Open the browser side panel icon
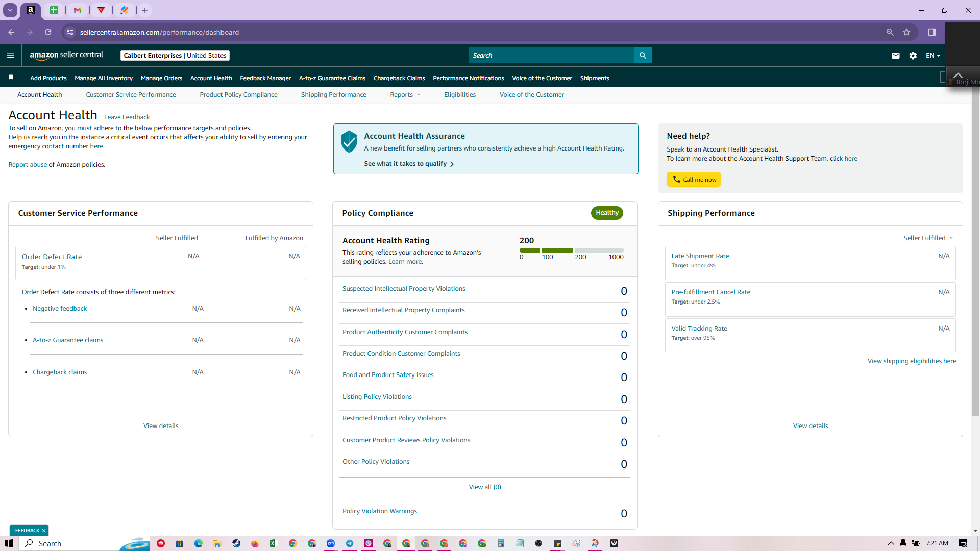This screenshot has width=980, height=551. pyautogui.click(x=932, y=32)
